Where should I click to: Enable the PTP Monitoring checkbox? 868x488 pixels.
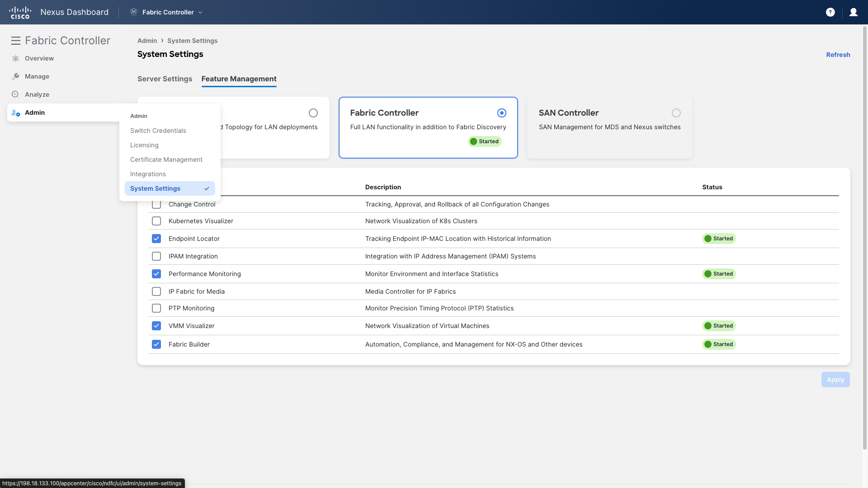click(156, 308)
